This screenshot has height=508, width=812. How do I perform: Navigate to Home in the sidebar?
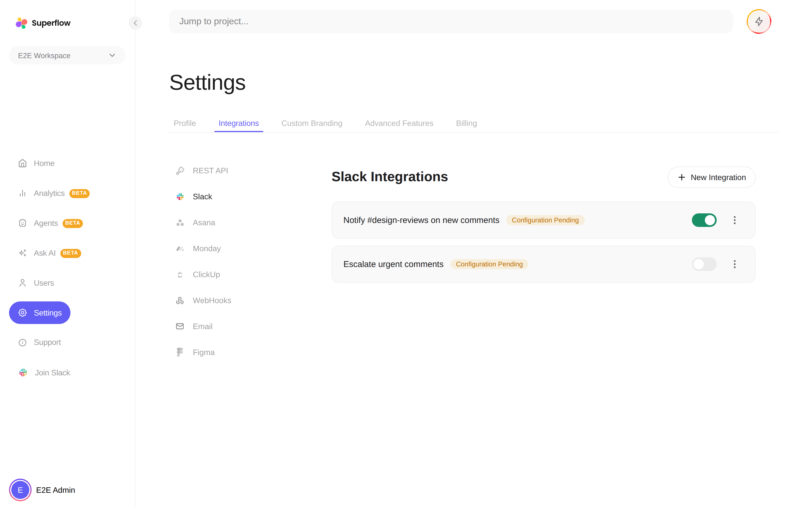36,163
